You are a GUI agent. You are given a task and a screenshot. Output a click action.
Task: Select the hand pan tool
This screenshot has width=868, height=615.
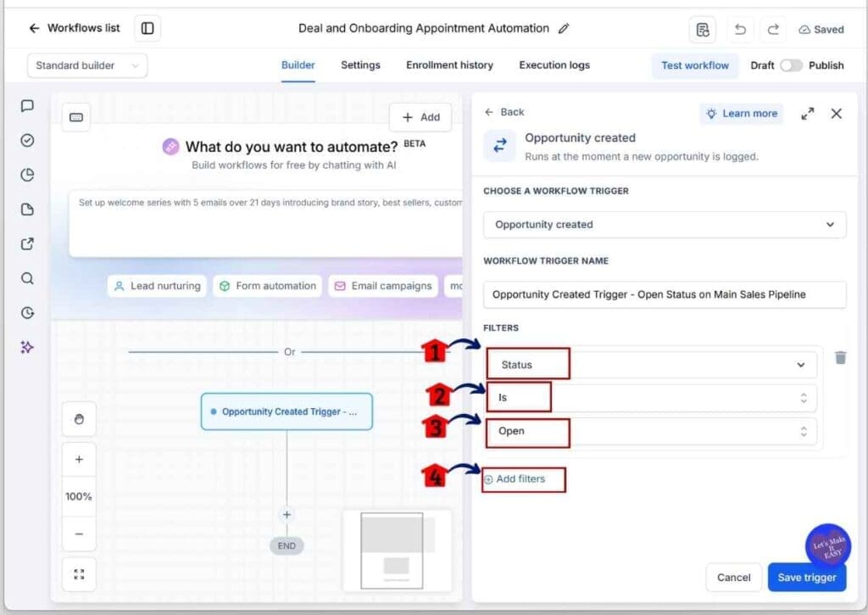(x=79, y=419)
